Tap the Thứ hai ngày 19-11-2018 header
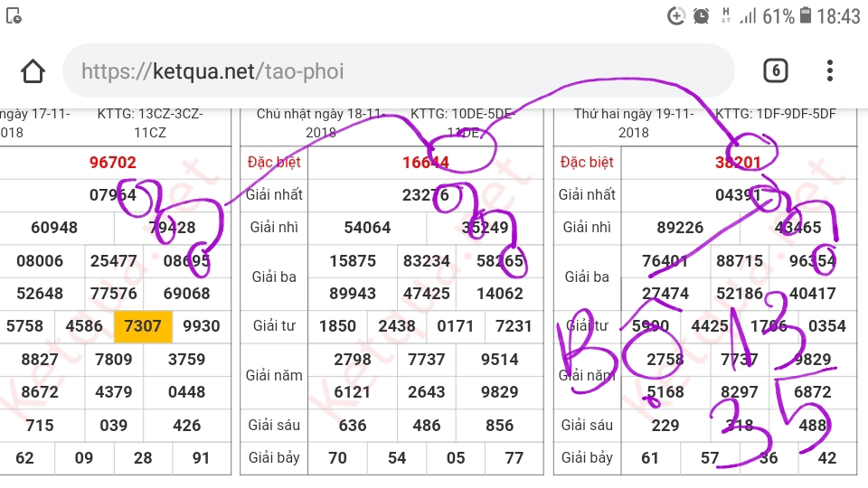Viewport: 868px width, 488px height. click(634, 123)
